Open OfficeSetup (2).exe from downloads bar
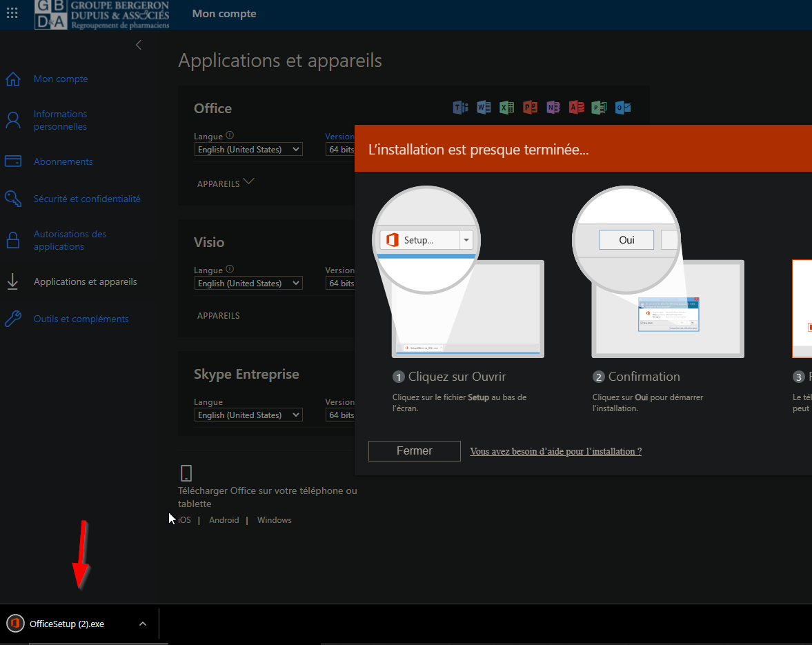The image size is (812, 645). click(67, 624)
